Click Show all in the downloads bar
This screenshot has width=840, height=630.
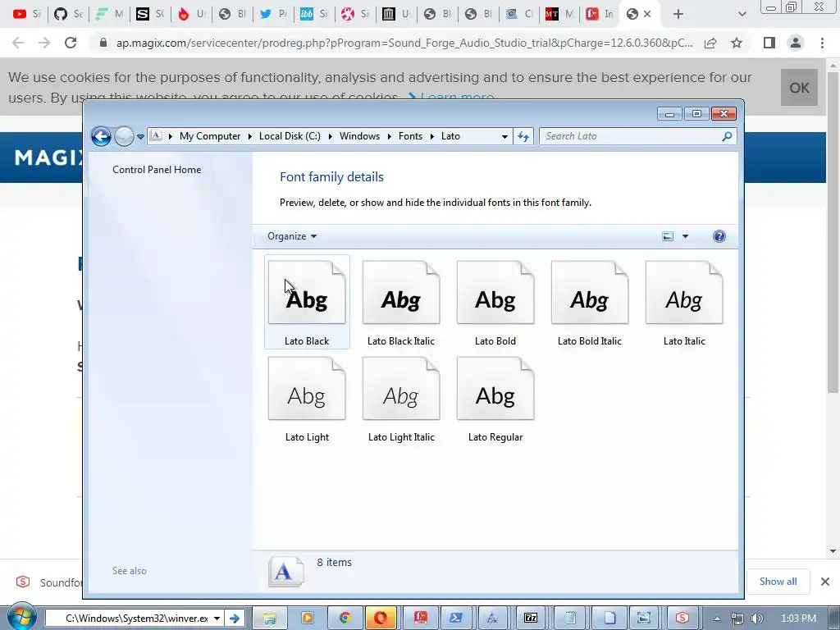778,582
